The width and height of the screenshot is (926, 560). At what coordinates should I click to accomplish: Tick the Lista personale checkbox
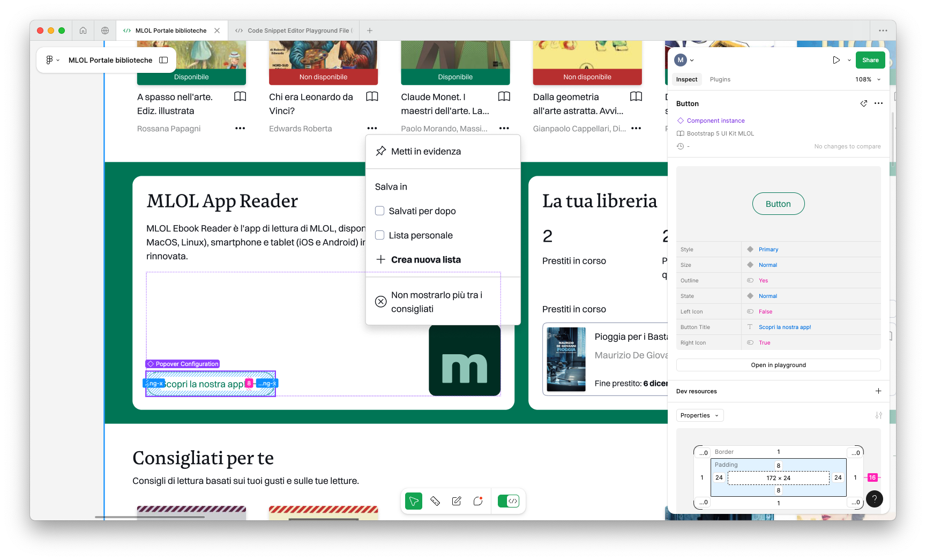[380, 235]
